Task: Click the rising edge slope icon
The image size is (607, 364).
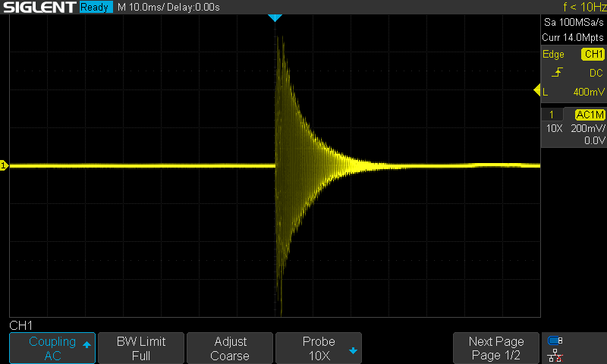Action: pyautogui.click(x=557, y=73)
